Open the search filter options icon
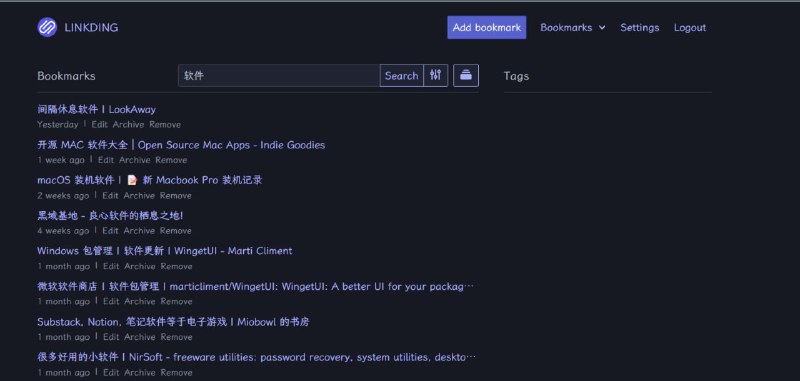 [x=435, y=75]
